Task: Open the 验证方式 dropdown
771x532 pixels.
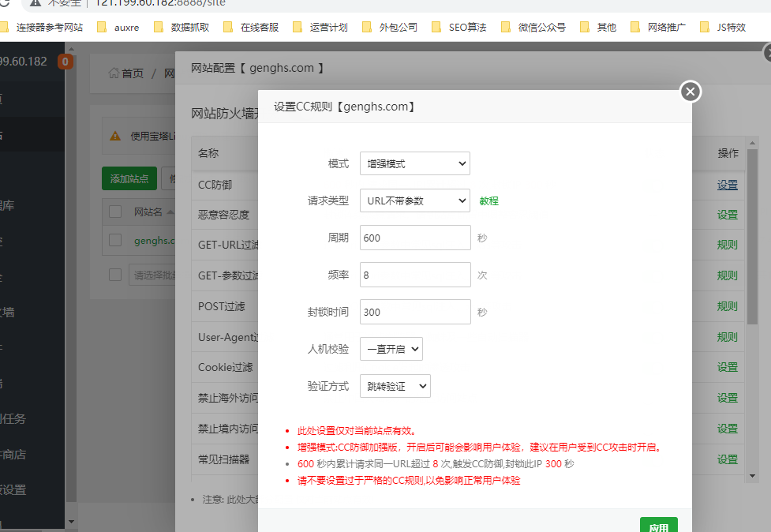Action: (x=395, y=386)
